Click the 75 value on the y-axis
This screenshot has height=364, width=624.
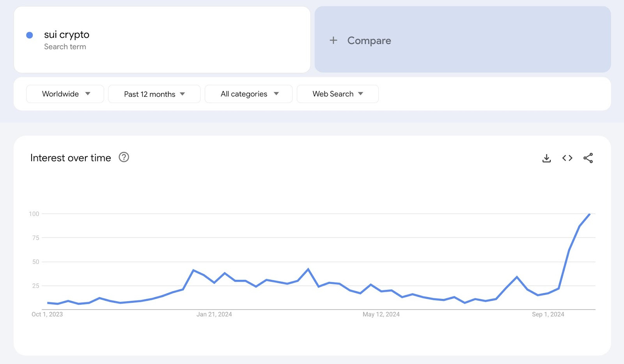(35, 238)
